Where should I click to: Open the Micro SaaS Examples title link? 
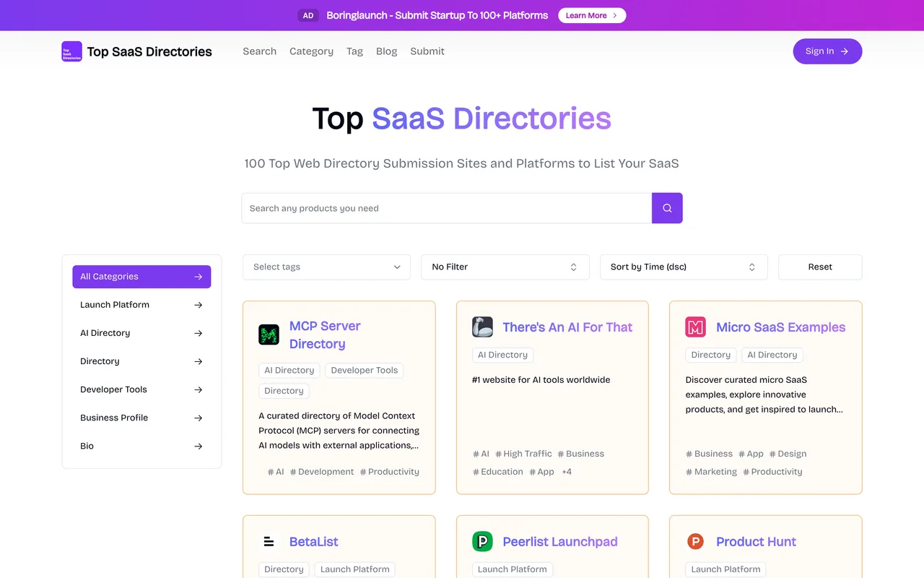(x=780, y=327)
